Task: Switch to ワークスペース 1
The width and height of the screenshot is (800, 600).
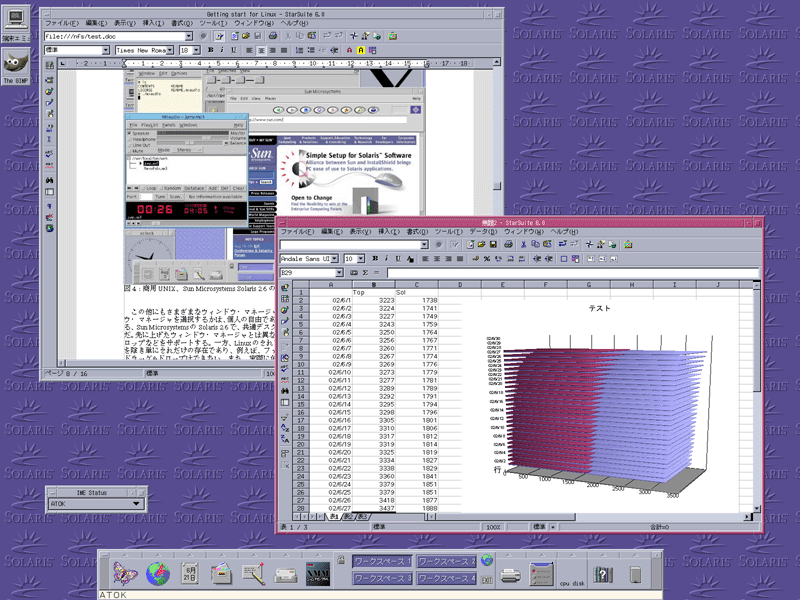Action: click(382, 561)
